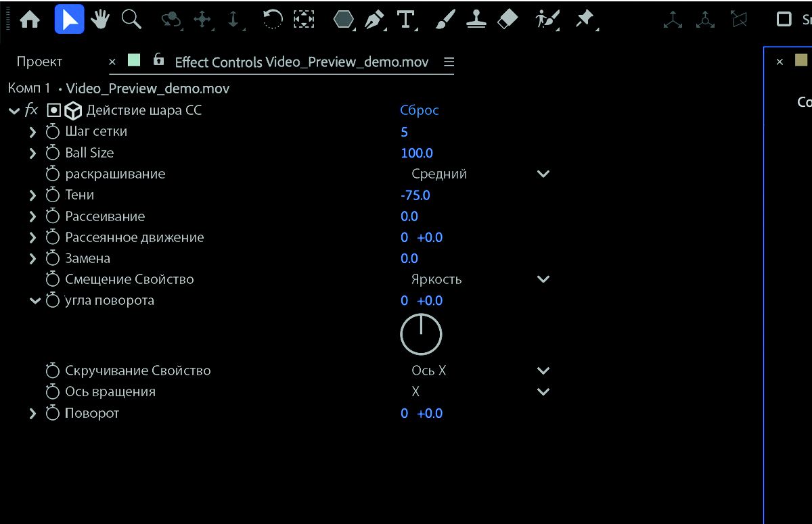Expand the Рассеивание property
This screenshot has width=812, height=524.
[x=32, y=217]
